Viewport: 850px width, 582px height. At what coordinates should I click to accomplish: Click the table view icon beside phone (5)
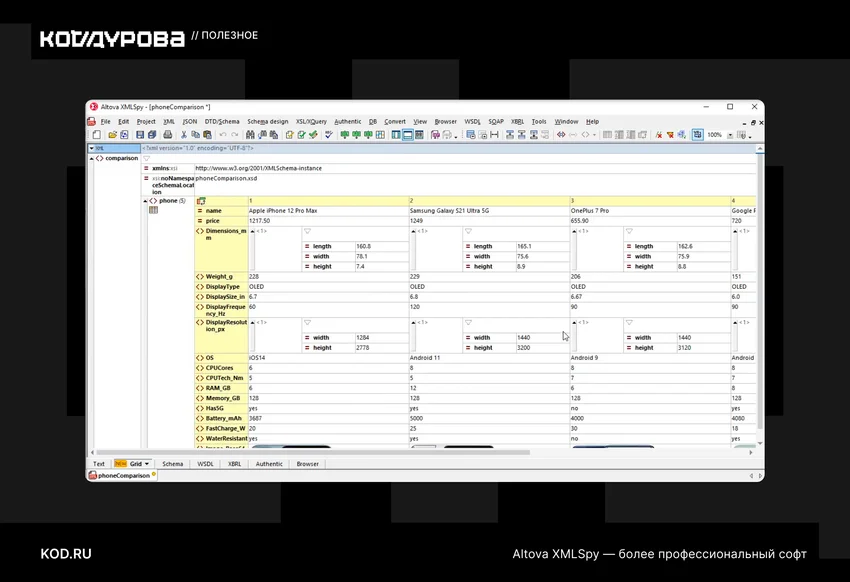tap(153, 210)
